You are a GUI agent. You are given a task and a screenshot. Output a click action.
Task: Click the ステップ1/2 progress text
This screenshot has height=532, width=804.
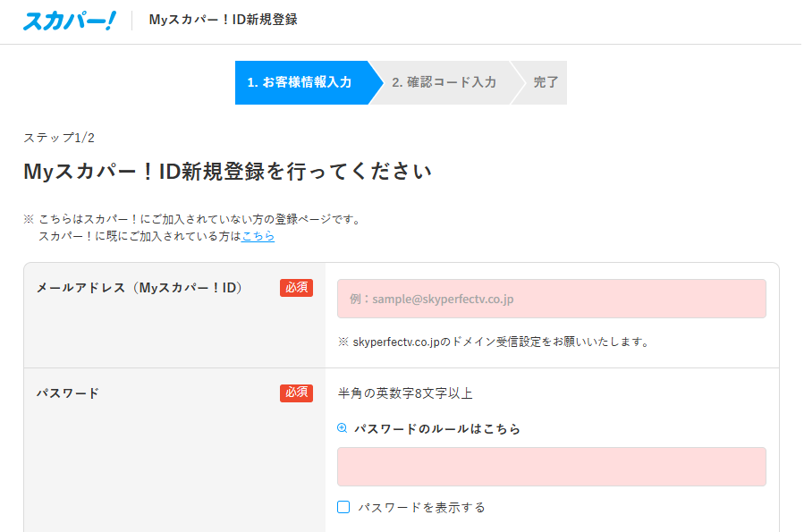59,138
